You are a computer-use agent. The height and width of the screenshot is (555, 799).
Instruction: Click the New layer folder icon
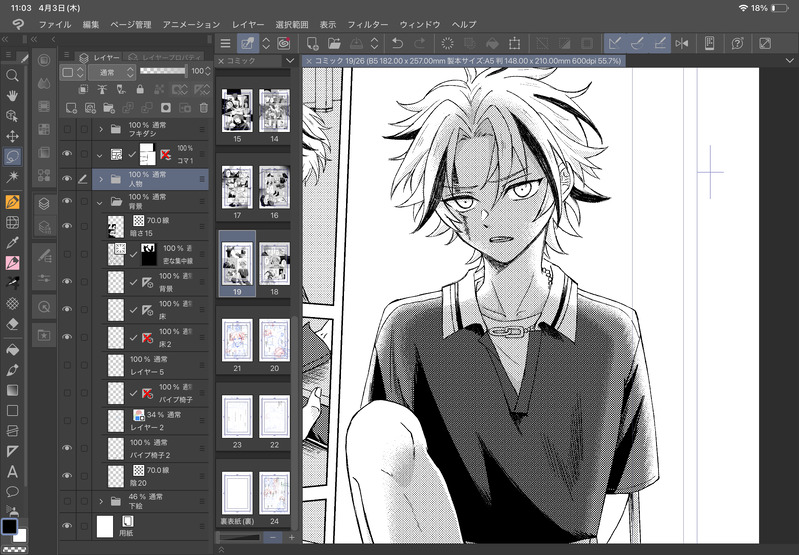[109, 108]
